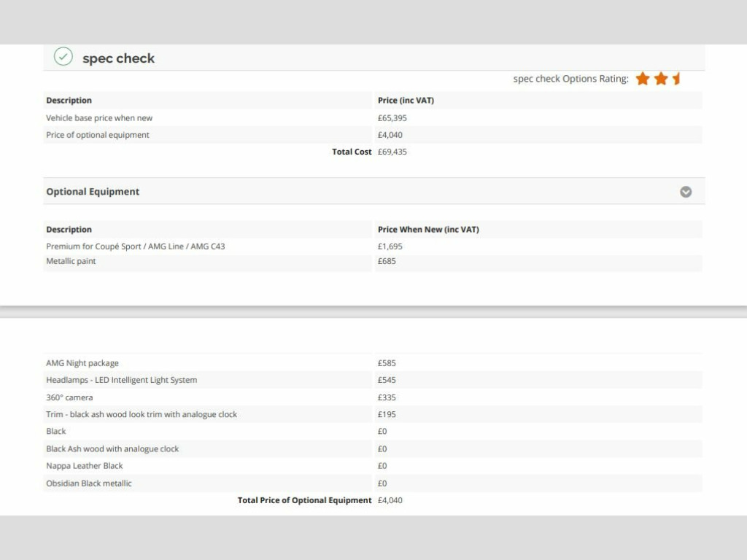The height and width of the screenshot is (560, 747).
Task: Select the Vehicle base price when new row
Action: (99, 118)
